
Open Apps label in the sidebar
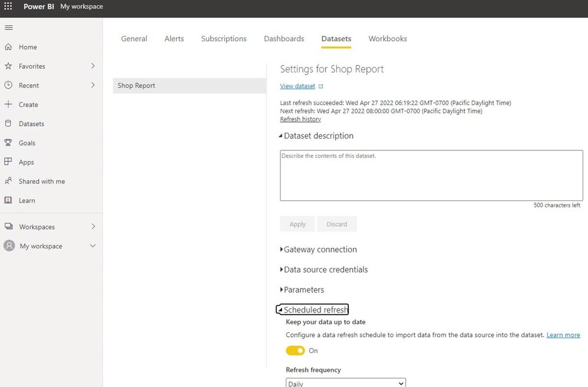coord(26,162)
